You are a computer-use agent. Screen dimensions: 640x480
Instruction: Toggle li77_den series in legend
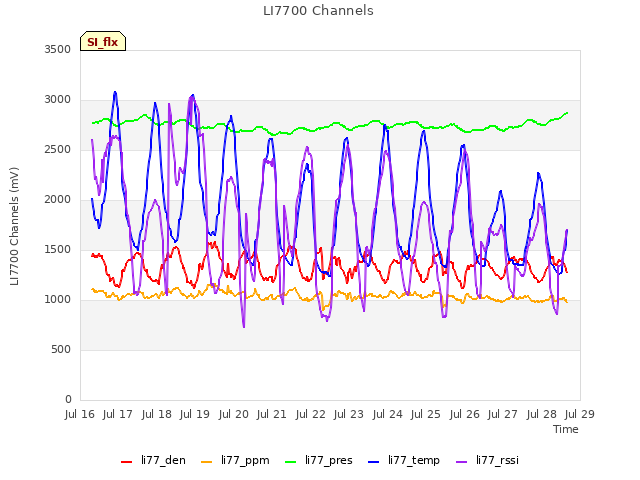153,460
